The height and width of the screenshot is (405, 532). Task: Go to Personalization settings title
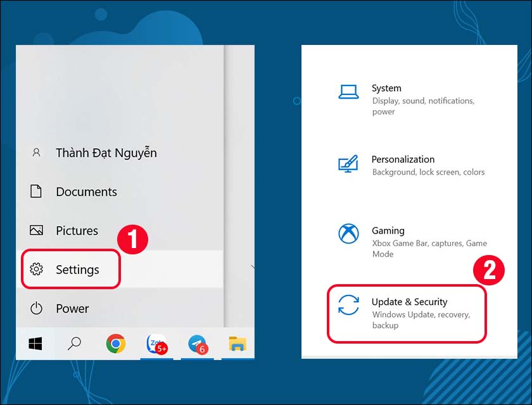(403, 159)
